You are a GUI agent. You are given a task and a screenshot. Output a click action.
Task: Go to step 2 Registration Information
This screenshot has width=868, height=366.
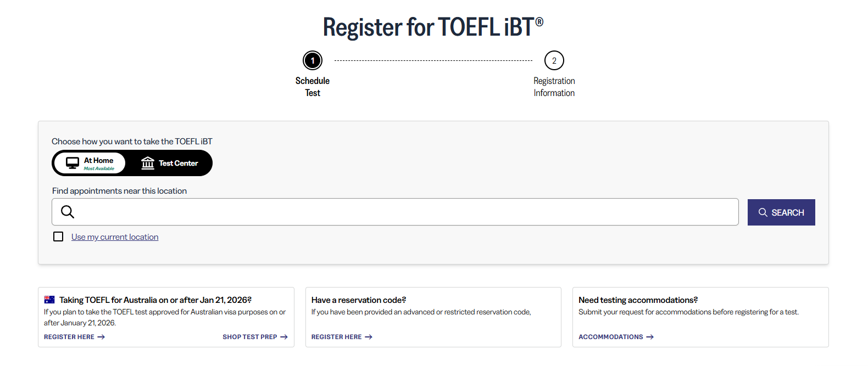(554, 60)
